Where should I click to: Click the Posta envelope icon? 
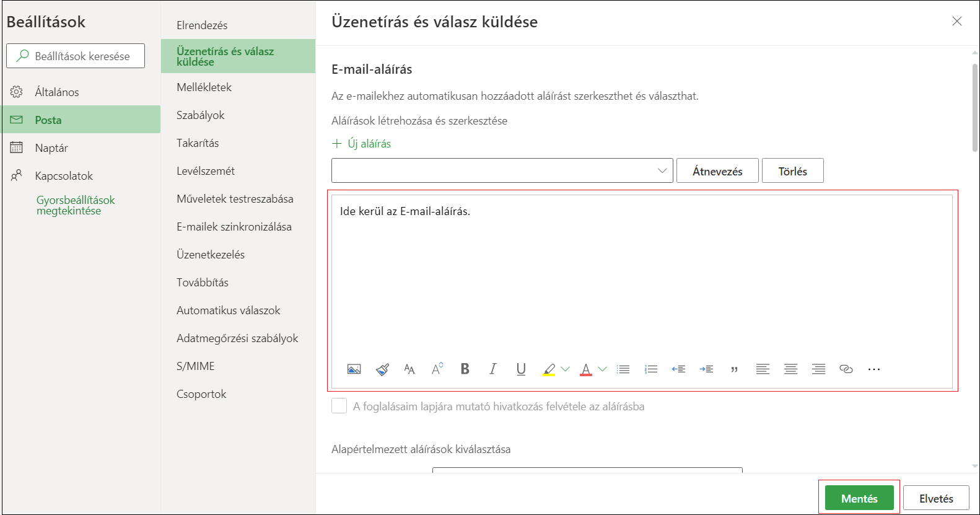(17, 120)
